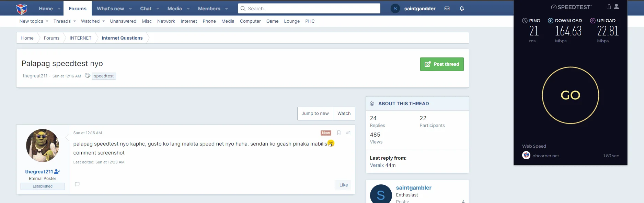This screenshot has height=203, width=644.
Task: Expand the Home menu dropdown arrow
Action: click(59, 9)
